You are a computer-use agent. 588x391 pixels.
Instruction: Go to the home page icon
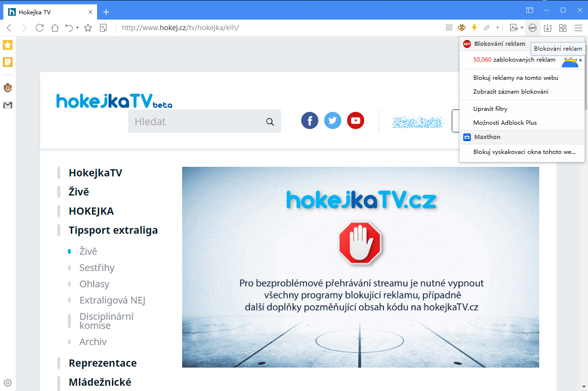[x=55, y=28]
